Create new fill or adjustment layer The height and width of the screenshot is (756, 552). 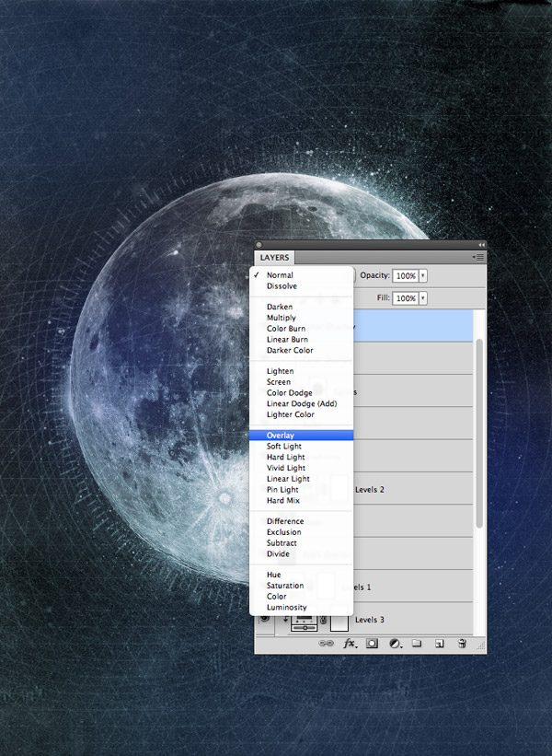coord(394,644)
